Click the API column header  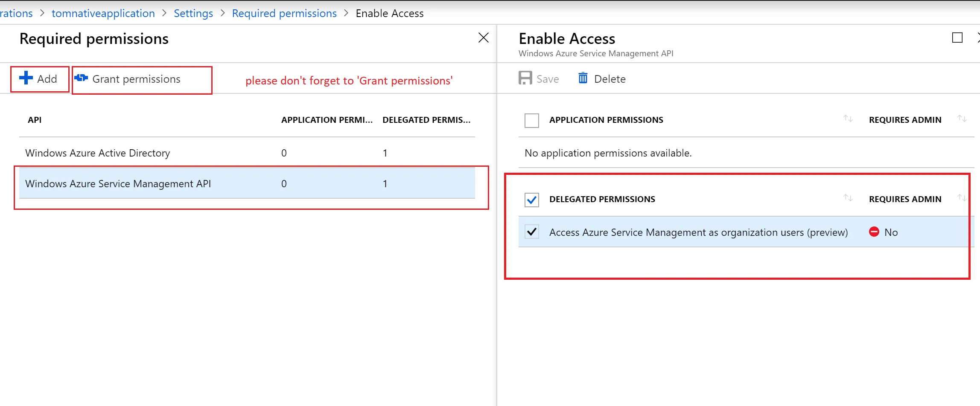tap(35, 120)
